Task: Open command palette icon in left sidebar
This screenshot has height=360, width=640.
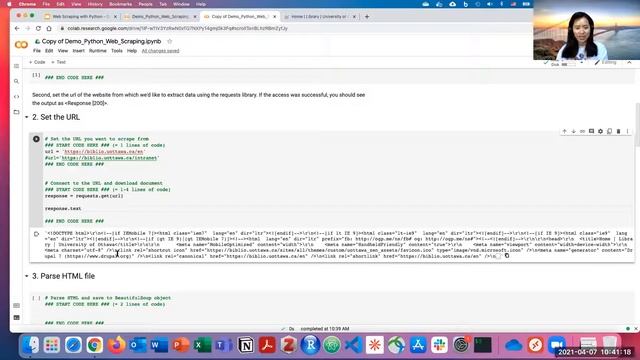Action: click(x=16, y=305)
